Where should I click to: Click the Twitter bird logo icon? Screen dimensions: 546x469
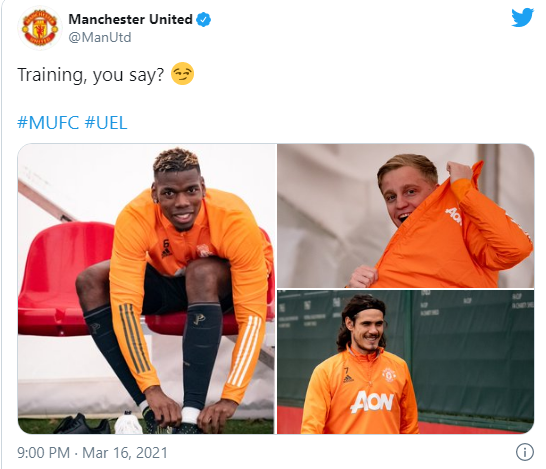tap(522, 17)
